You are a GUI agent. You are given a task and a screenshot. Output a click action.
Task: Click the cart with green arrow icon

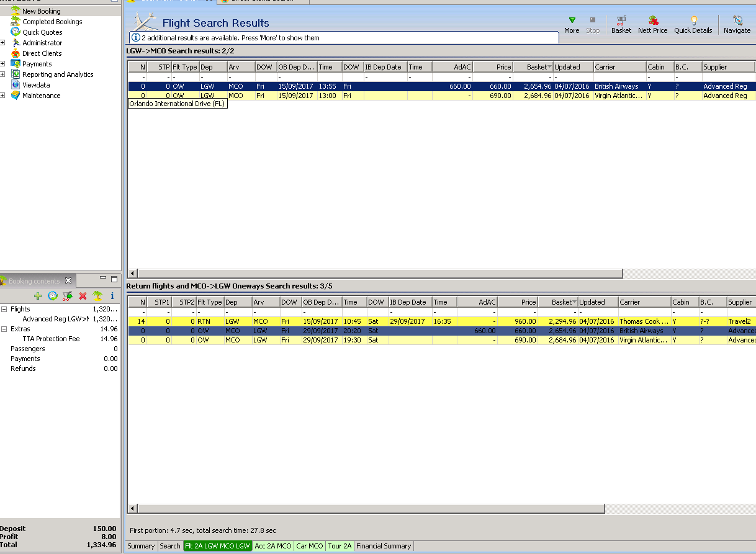click(x=68, y=296)
